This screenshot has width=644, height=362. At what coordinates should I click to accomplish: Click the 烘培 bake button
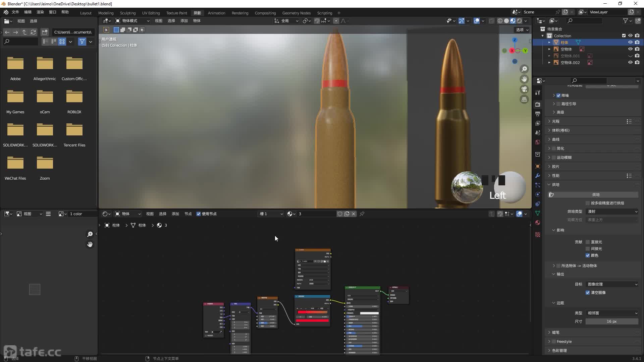(593, 195)
